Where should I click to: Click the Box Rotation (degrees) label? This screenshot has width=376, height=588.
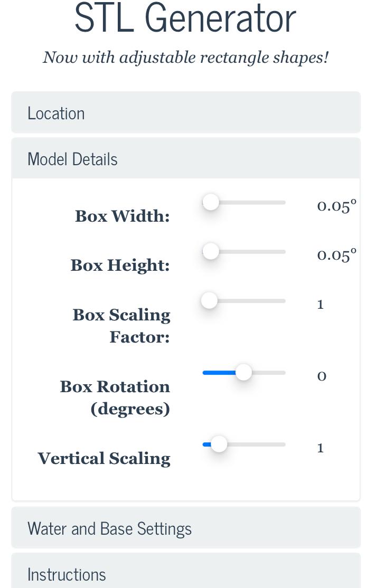pyautogui.click(x=115, y=397)
